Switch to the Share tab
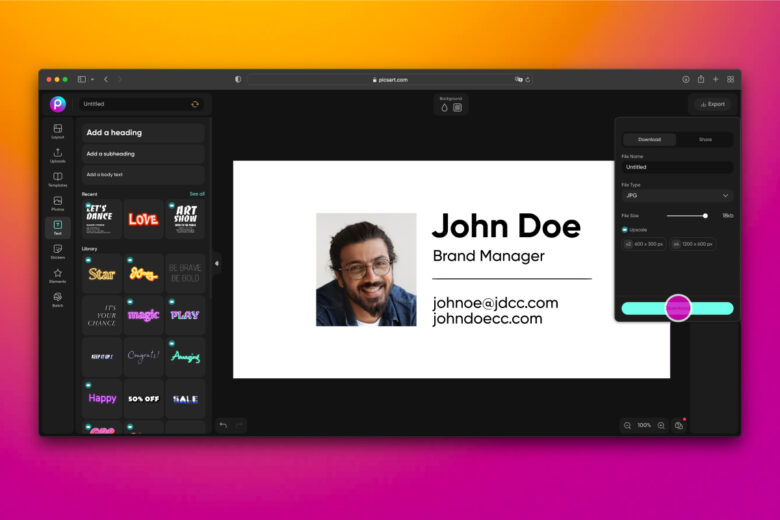The width and height of the screenshot is (780, 520). [705, 139]
